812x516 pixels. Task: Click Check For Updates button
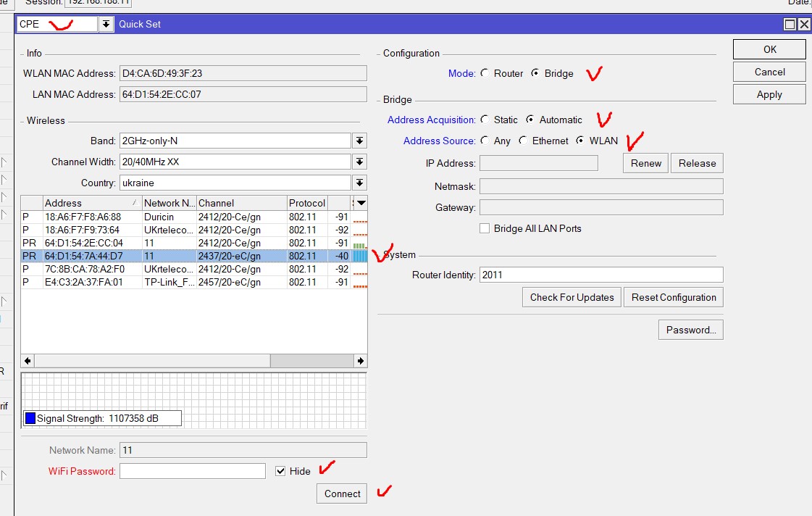(572, 297)
